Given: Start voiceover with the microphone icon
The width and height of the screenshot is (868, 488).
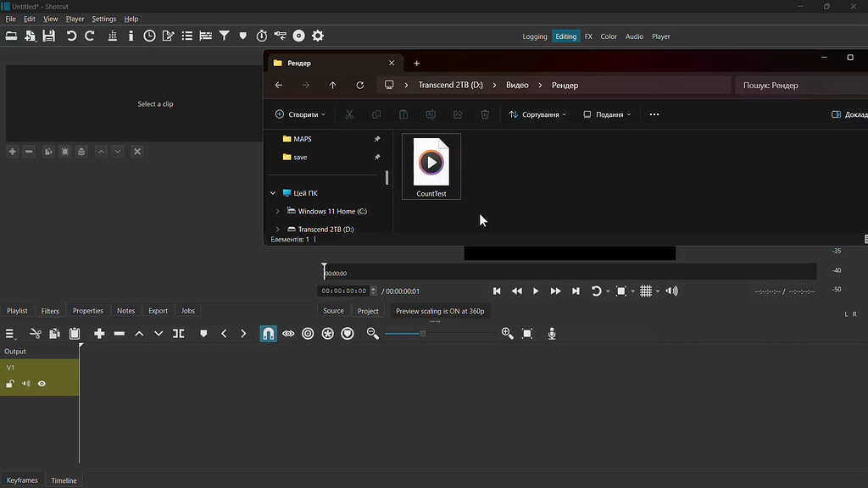Looking at the screenshot, I should [552, 333].
